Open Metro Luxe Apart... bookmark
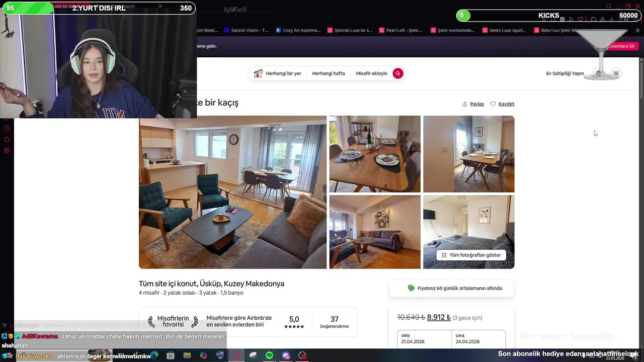Viewport: 644px width, 362px height. (x=504, y=30)
